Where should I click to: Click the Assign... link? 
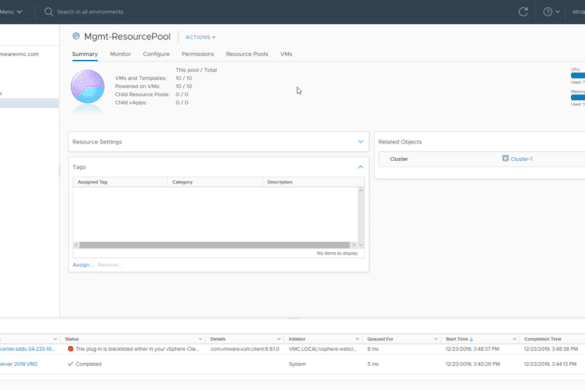[x=82, y=265]
